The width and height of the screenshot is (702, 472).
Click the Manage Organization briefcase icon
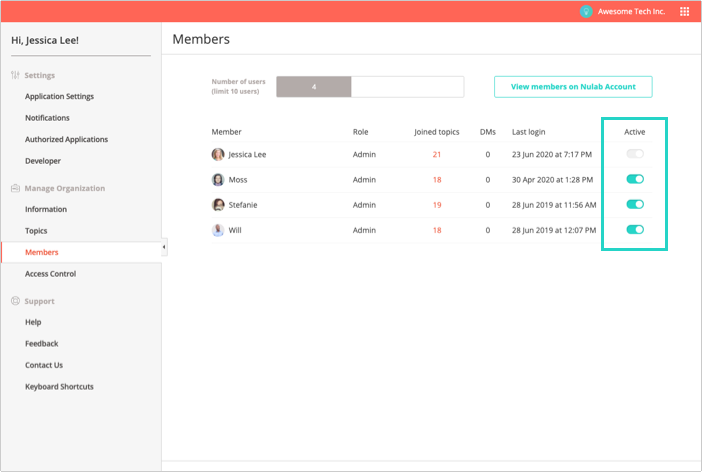coord(15,188)
